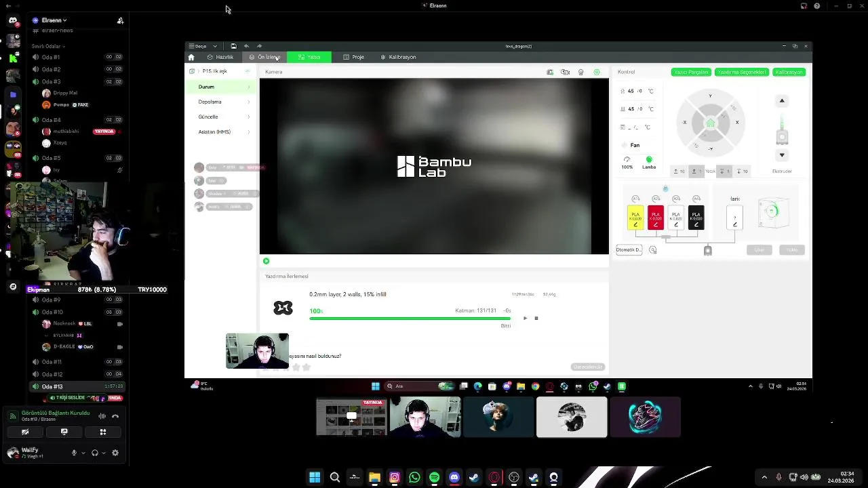Click Yazıcı Parçaları button
The width and height of the screenshot is (868, 488).
(x=690, y=72)
